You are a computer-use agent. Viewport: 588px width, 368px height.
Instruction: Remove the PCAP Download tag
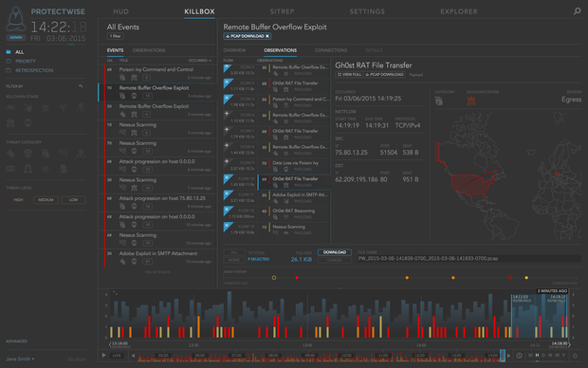tap(267, 36)
